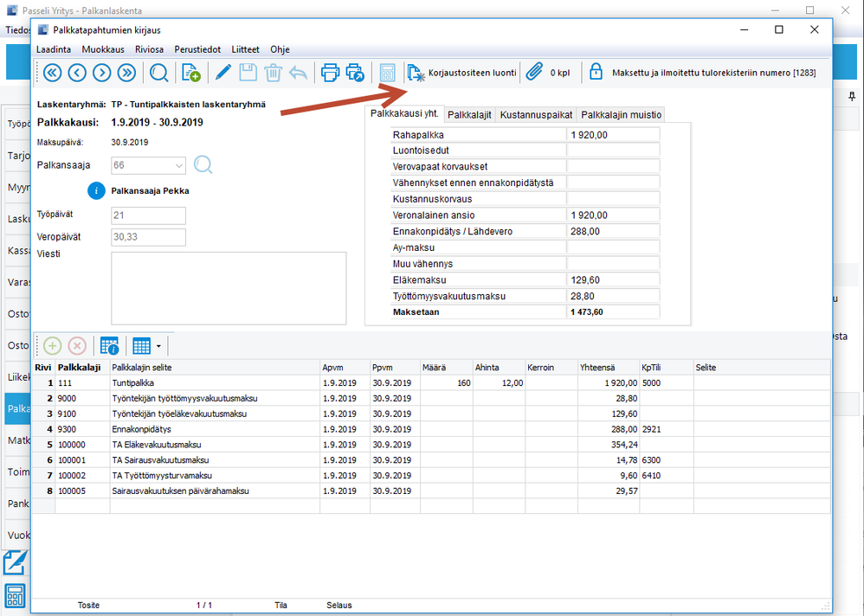The width and height of the screenshot is (864, 616).
Task: Create a new document with plus icon
Action: point(191,73)
